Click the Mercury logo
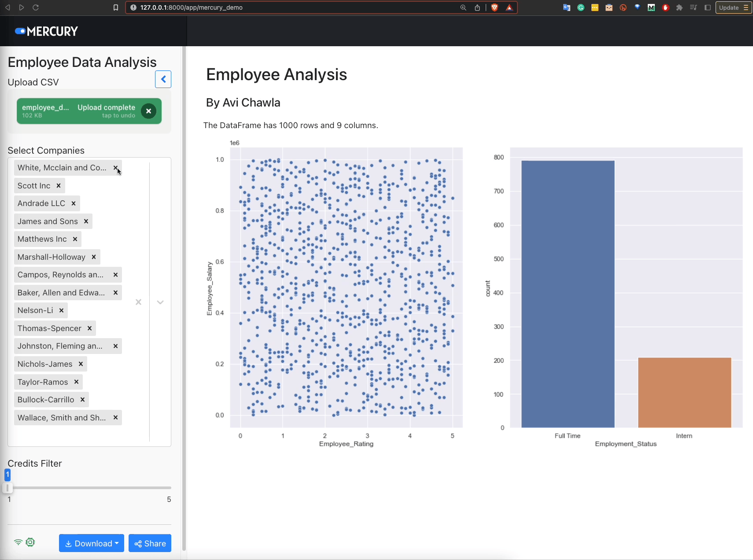This screenshot has width=753, height=560. tap(46, 31)
